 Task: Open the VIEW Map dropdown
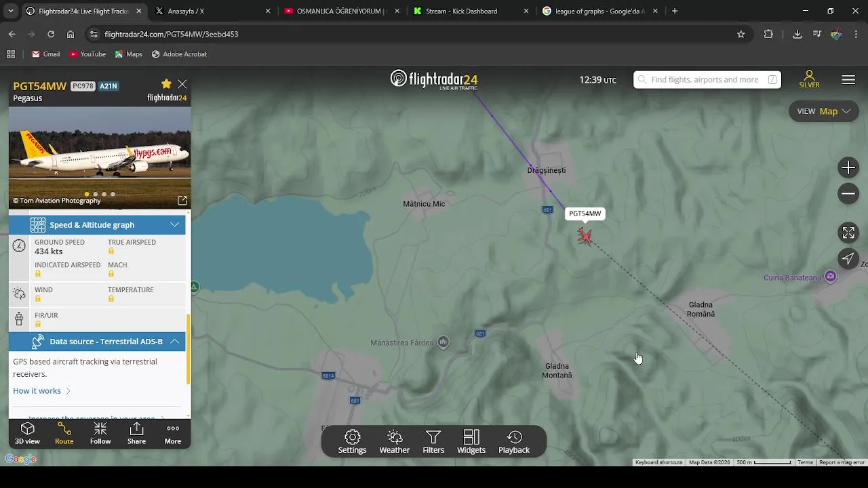click(824, 111)
